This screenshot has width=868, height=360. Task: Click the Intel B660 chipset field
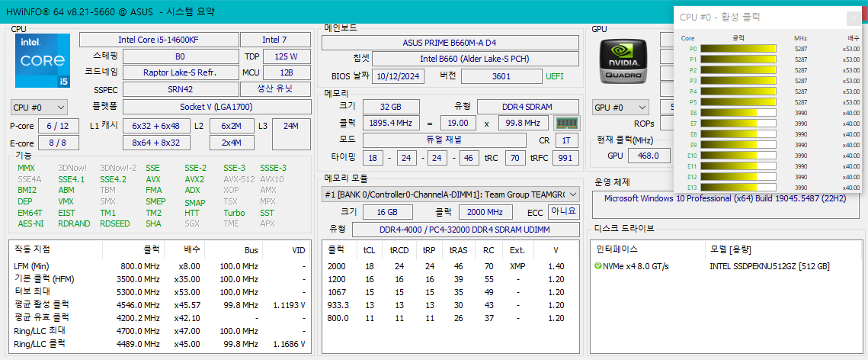pyautogui.click(x=475, y=59)
